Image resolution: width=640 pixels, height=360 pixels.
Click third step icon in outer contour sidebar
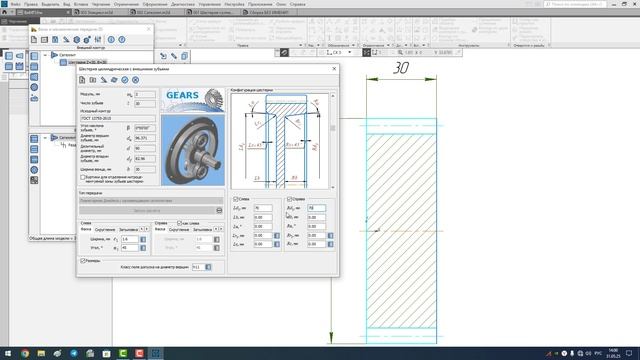[x=34, y=77]
